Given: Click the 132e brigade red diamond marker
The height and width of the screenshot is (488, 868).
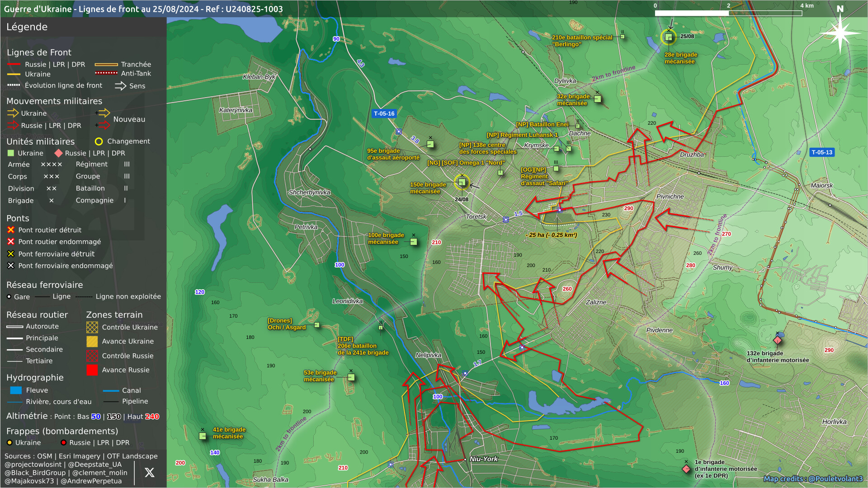Looking at the screenshot, I should click(778, 340).
